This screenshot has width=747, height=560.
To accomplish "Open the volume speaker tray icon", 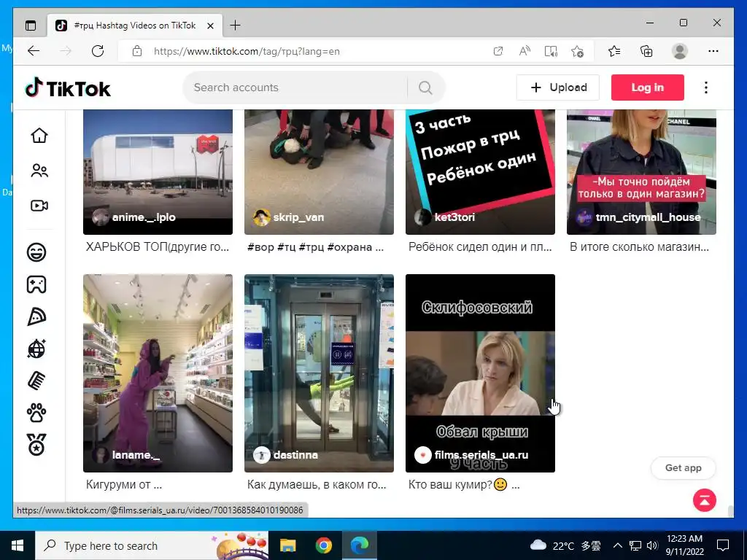I will (x=653, y=545).
